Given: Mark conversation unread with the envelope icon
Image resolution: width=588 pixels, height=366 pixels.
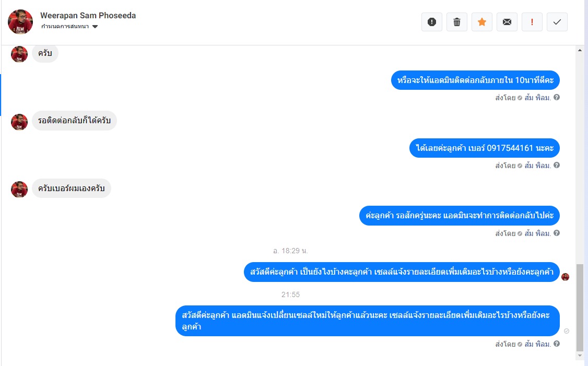Looking at the screenshot, I should (x=507, y=22).
